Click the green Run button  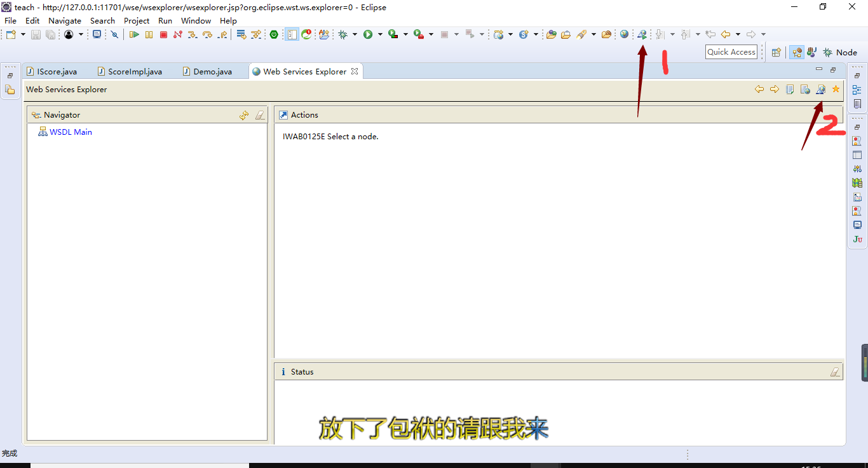tap(368, 34)
